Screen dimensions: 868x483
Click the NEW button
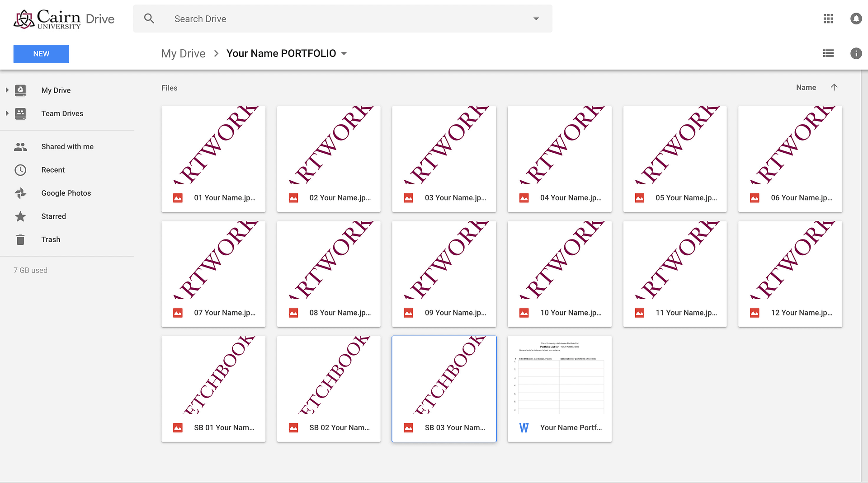[41, 54]
